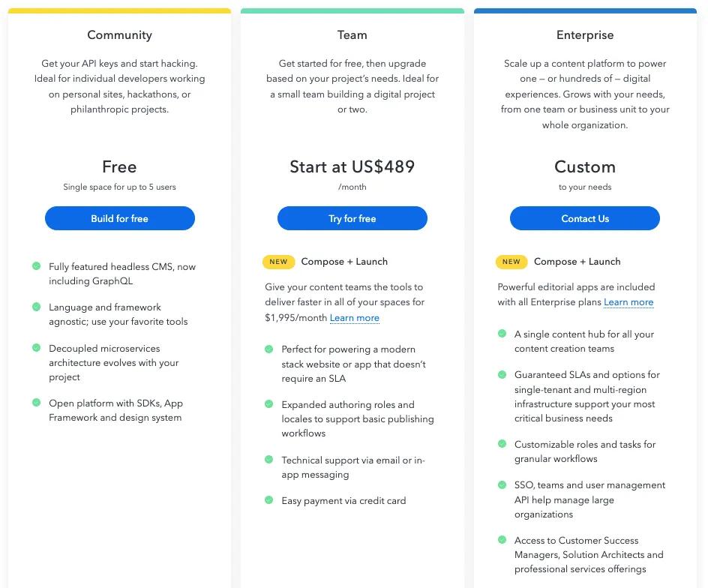This screenshot has height=588, width=708.
Task: Click the green checkmark beside 'Fully featured headless CMS'
Action: (36, 267)
